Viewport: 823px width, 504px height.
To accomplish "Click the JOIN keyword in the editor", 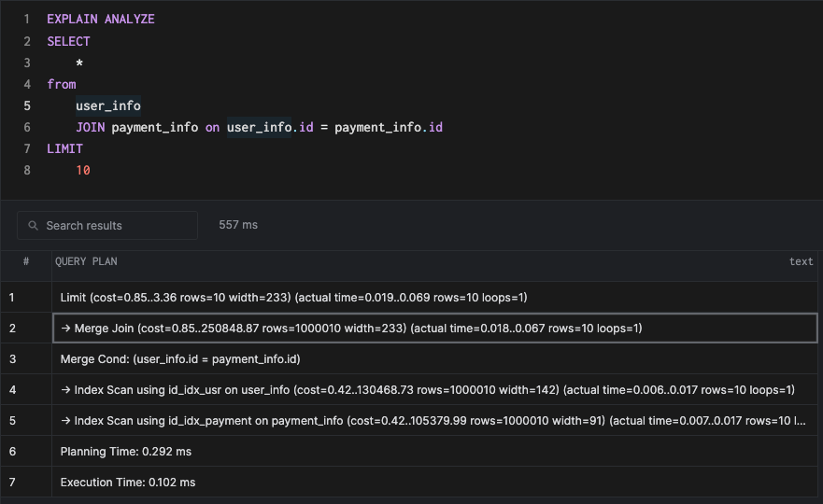I will 92,127.
